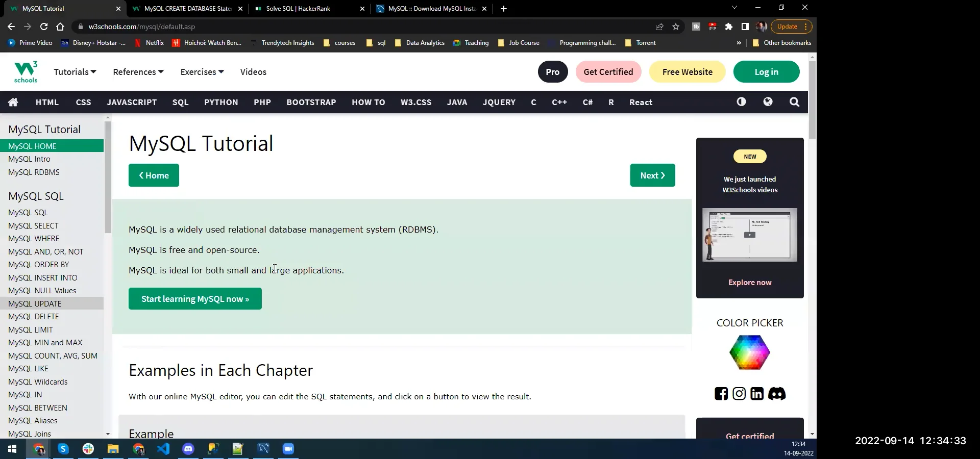This screenshot has width=980, height=459.
Task: Open the Exercises dropdown
Action: 201,72
